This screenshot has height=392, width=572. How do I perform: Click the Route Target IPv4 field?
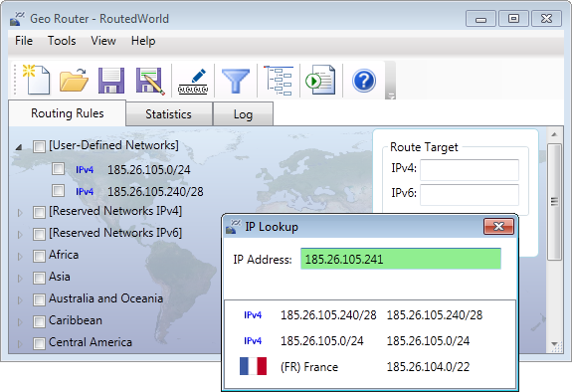(470, 170)
